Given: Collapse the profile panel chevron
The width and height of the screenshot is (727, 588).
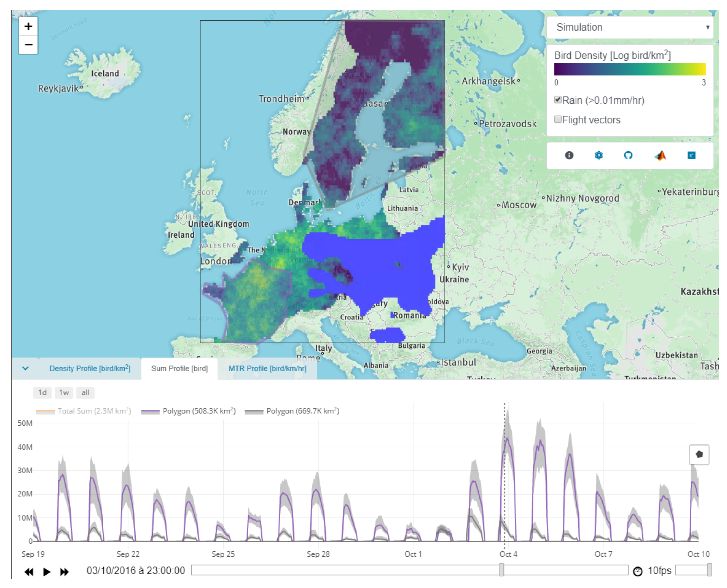Looking at the screenshot, I should tap(25, 368).
